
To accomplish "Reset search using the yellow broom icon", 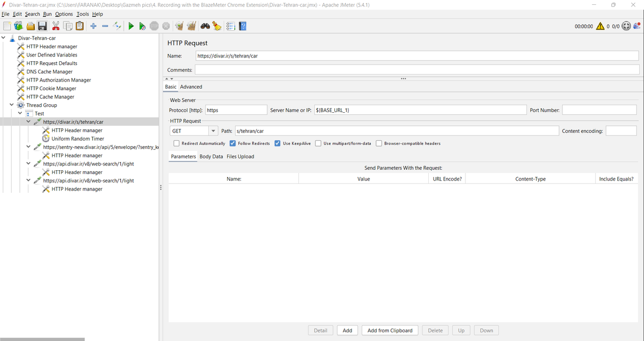I will [217, 26].
